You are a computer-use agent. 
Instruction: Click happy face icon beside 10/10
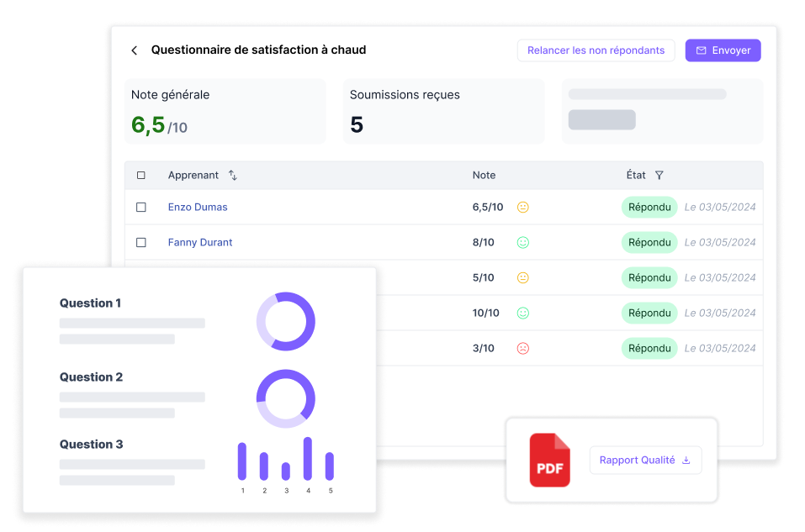click(x=522, y=313)
